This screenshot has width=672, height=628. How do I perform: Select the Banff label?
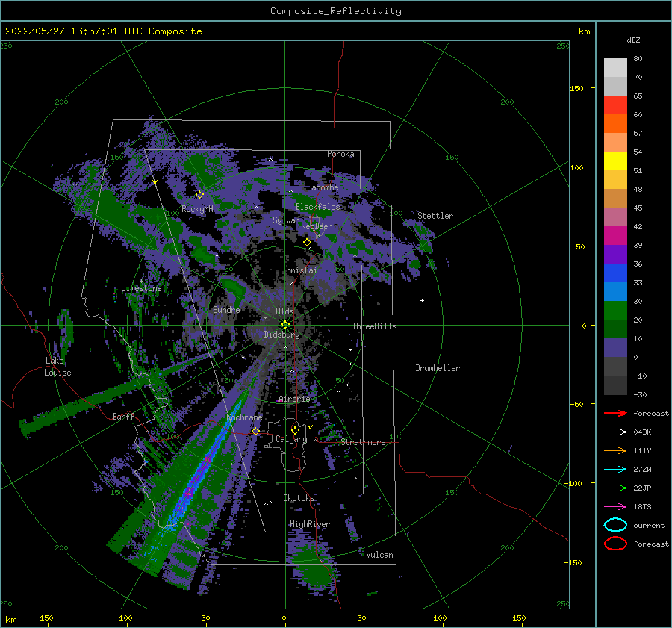pos(123,416)
